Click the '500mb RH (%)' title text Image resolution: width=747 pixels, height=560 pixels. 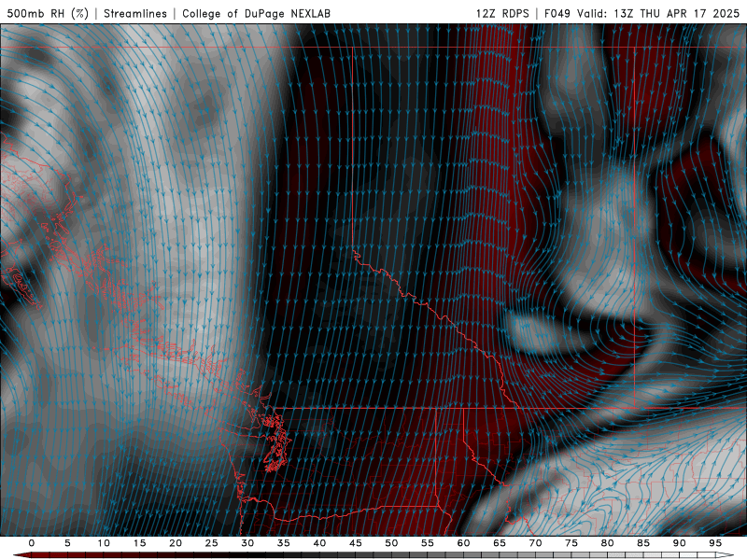48,13
